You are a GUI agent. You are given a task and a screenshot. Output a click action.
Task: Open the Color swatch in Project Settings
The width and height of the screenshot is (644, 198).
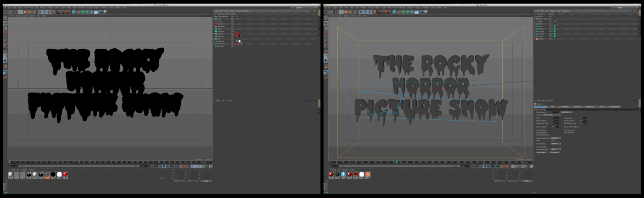[x=553, y=140]
